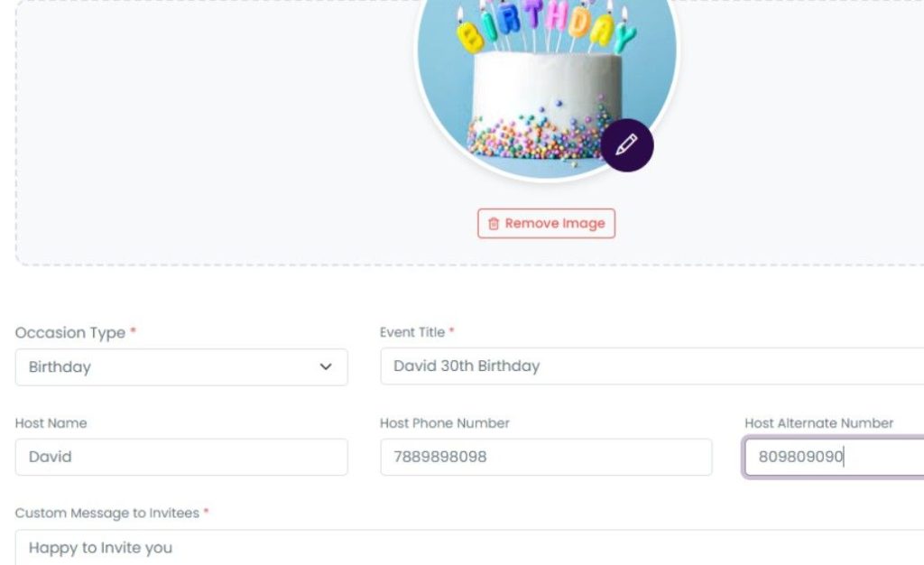Image resolution: width=924 pixels, height=565 pixels.
Task: Click the red asterisk next to Event Title
Action: click(452, 332)
